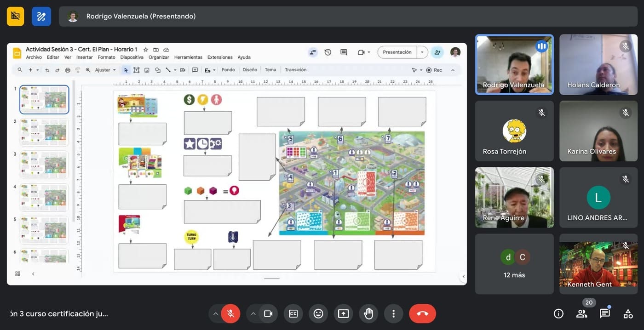Select the text box tool

(137, 70)
